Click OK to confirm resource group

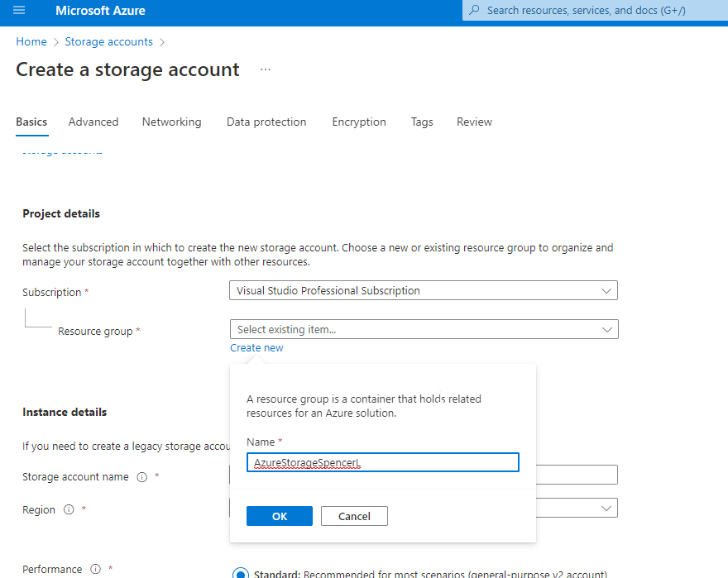(x=280, y=516)
